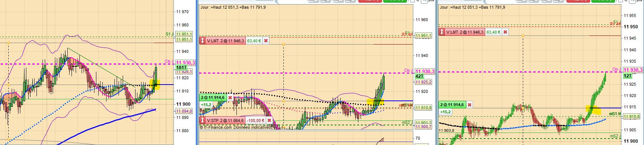Screen dimensions: 644x145
Task: Click the 11 901,2 price tag on middle chart
Action: click(423, 123)
